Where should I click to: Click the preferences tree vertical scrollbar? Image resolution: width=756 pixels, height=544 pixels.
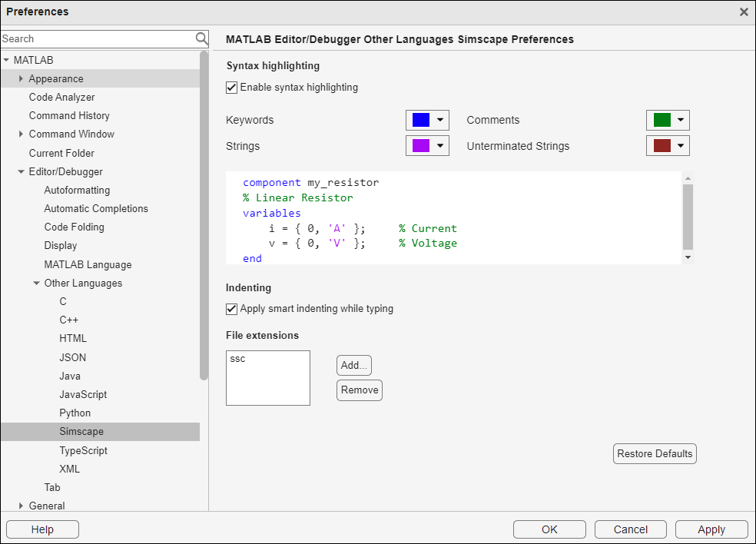pos(204,216)
